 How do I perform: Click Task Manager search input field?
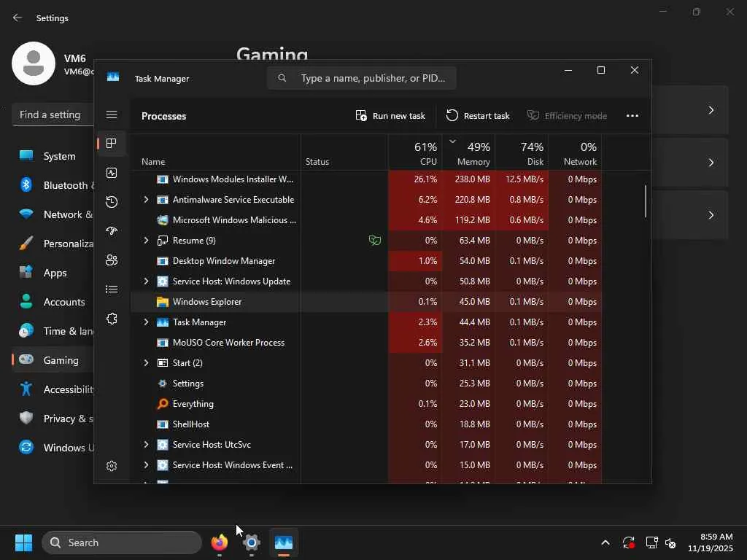pyautogui.click(x=362, y=77)
